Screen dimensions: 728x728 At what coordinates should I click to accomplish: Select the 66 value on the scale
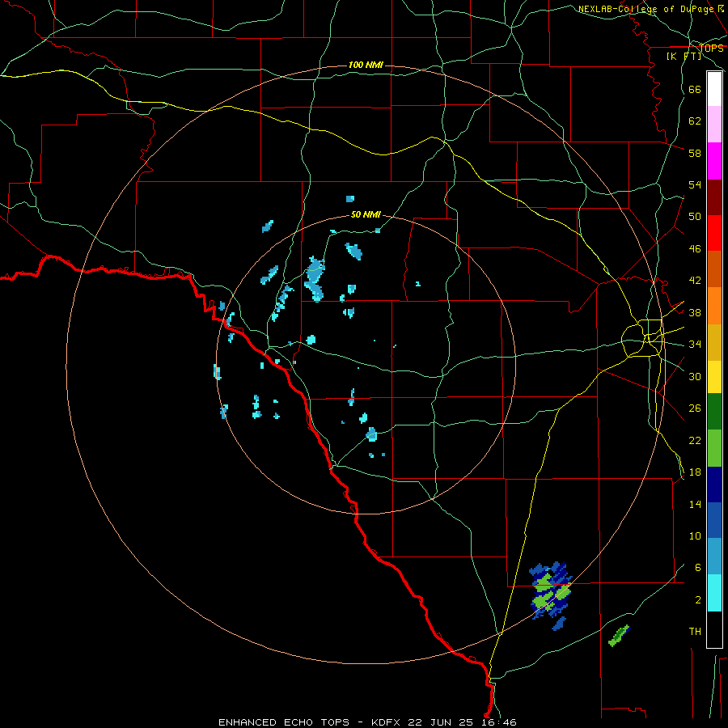[x=695, y=89]
